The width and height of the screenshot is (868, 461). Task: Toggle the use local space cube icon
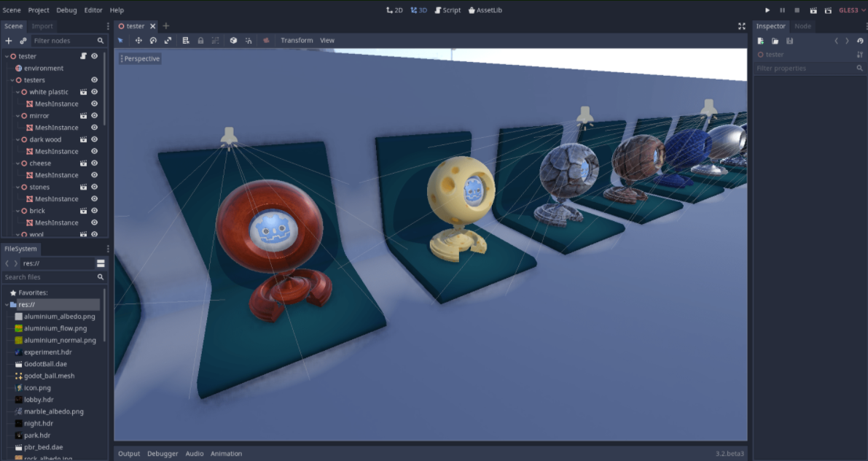234,40
